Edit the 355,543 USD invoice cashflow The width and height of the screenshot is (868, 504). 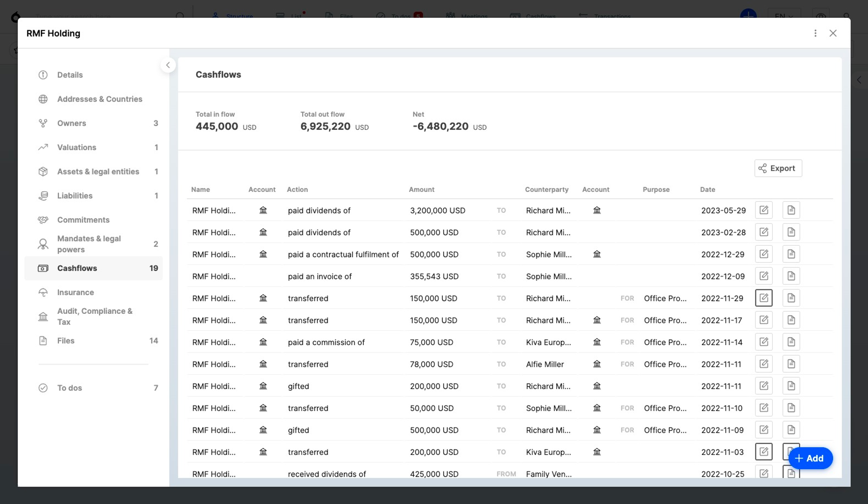click(764, 276)
